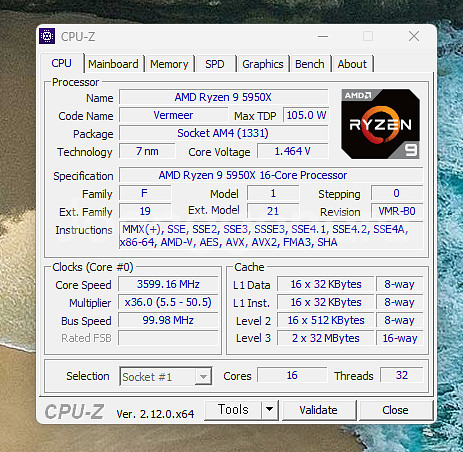463x452 pixels.
Task: Click the Technology value 7 nm
Action: (147, 151)
